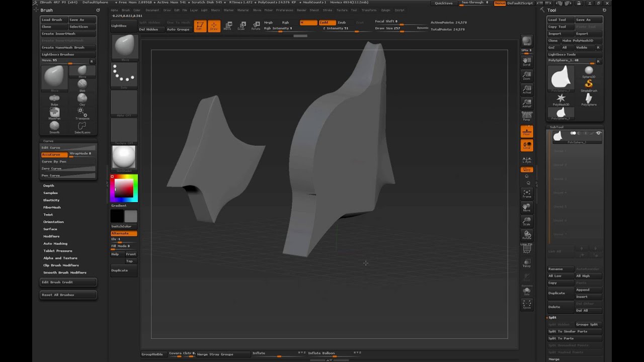Expand the Auto Masking section
644x362 pixels.
point(55,243)
